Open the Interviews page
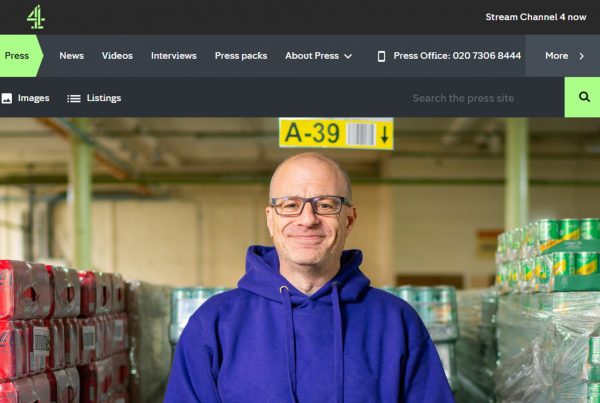 coord(174,56)
